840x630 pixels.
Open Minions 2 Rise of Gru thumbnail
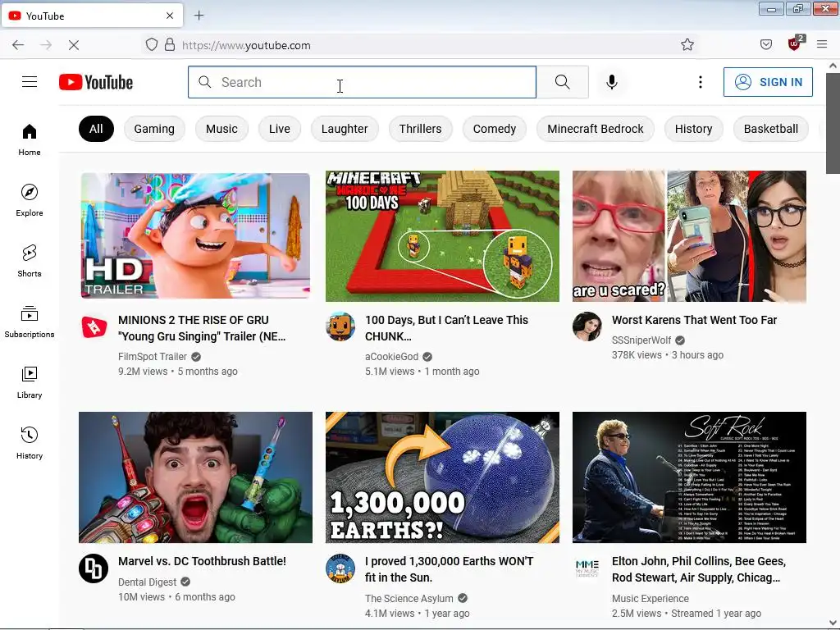coord(195,235)
